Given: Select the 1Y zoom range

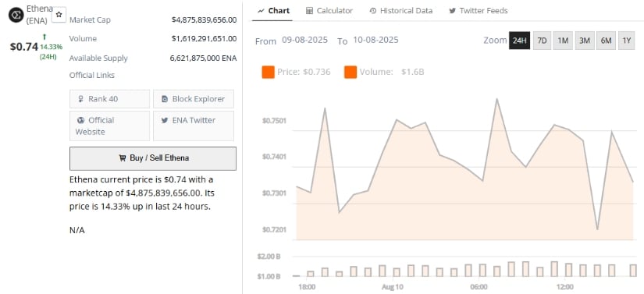Looking at the screenshot, I should (x=627, y=41).
